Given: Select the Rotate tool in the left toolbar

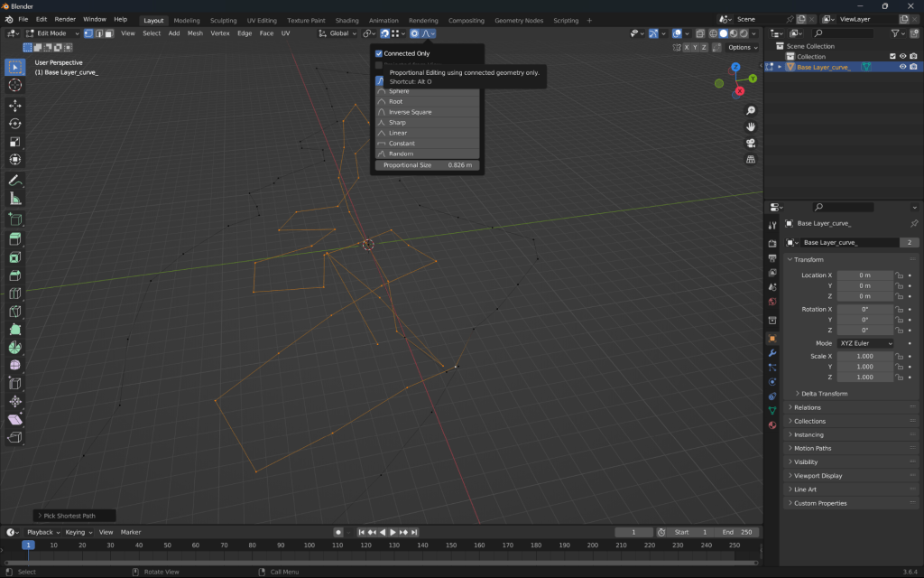Looking at the screenshot, I should pyautogui.click(x=15, y=123).
